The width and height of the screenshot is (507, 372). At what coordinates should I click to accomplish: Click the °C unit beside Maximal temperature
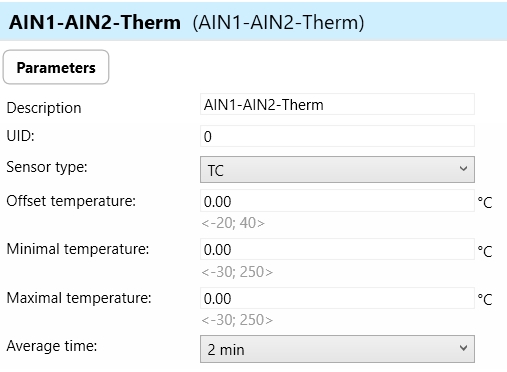(485, 299)
